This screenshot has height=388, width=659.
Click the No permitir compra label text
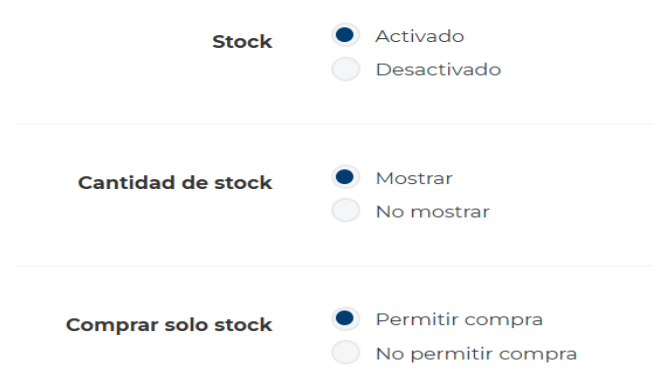pos(476,354)
